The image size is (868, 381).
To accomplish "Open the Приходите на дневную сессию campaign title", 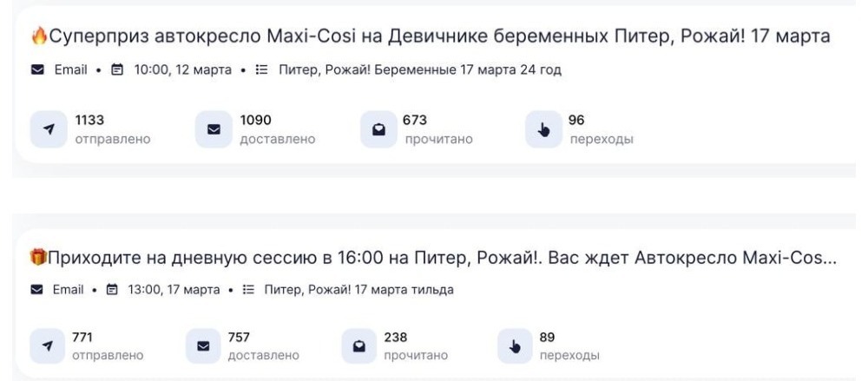I will [x=443, y=257].
